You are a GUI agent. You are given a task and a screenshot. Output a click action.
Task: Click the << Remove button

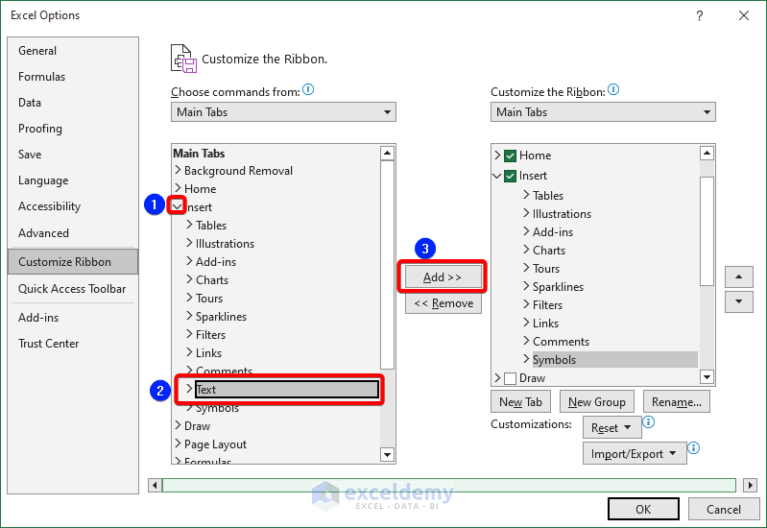(x=443, y=303)
